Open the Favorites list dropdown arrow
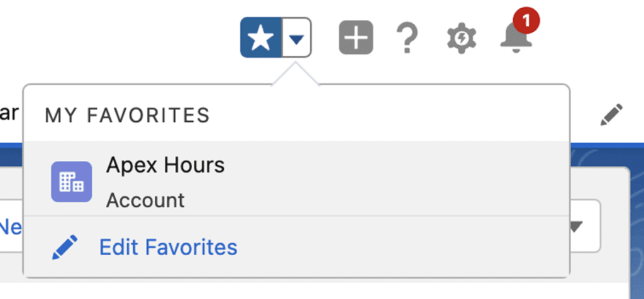 point(297,38)
